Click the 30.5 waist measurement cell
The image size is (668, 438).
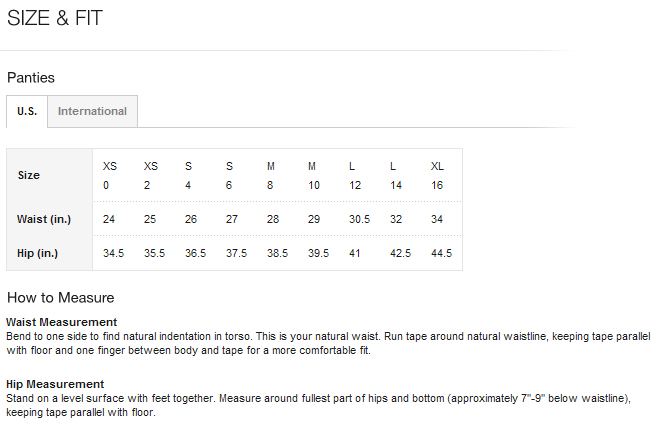[359, 219]
